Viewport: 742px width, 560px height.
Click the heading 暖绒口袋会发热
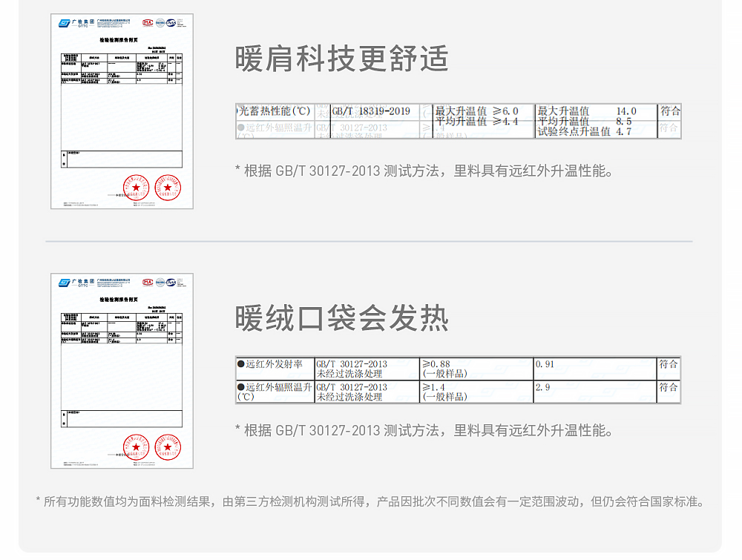click(341, 318)
